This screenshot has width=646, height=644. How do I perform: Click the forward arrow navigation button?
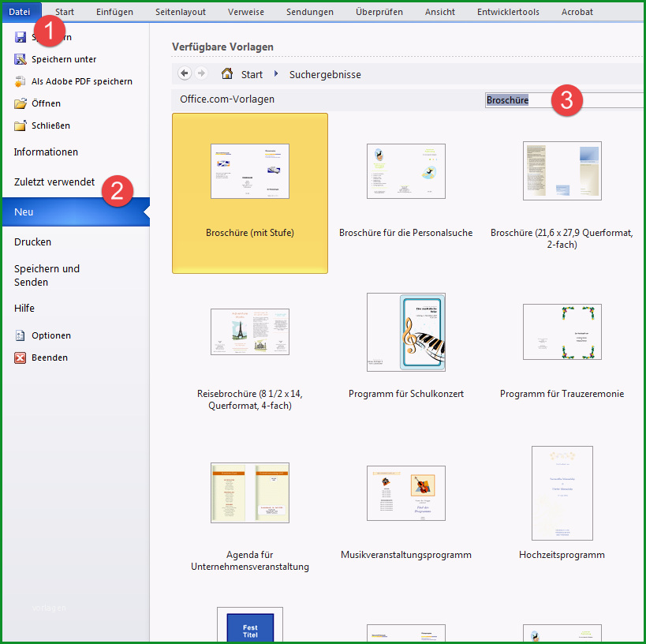coord(201,74)
